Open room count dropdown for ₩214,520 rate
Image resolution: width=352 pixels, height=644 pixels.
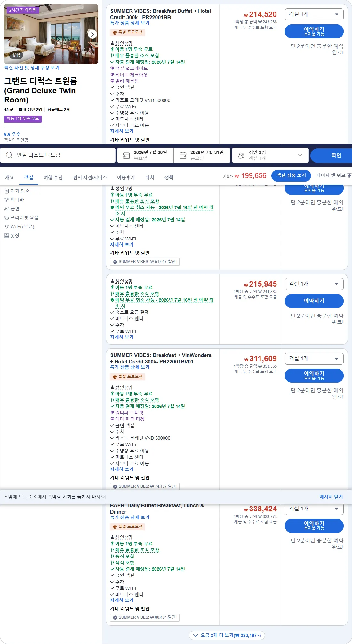tap(314, 14)
